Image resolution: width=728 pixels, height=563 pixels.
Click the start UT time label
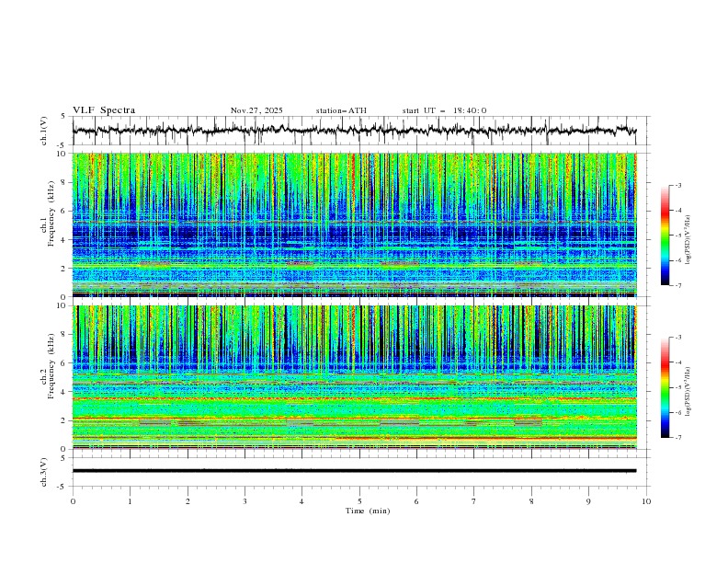444,110
